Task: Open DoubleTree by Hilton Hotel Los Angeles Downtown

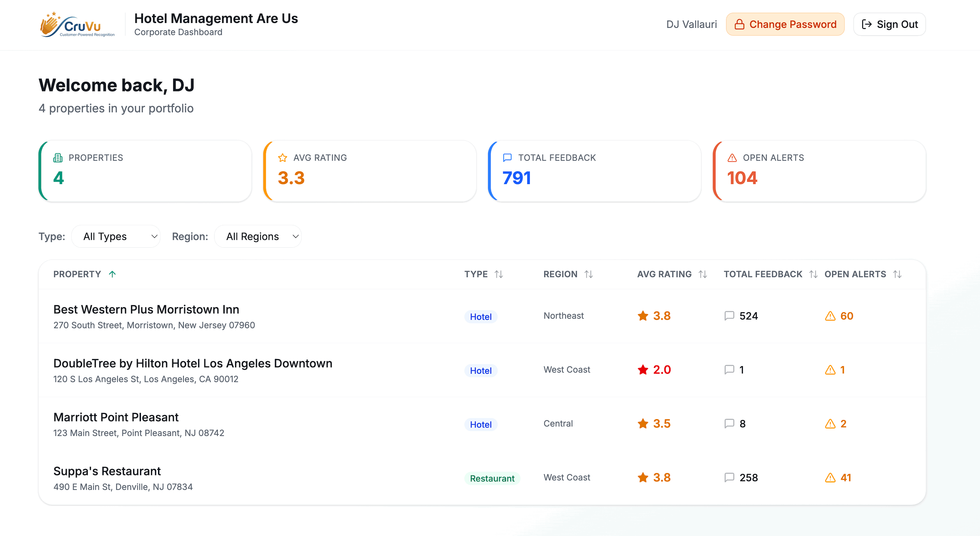Action: click(x=193, y=363)
